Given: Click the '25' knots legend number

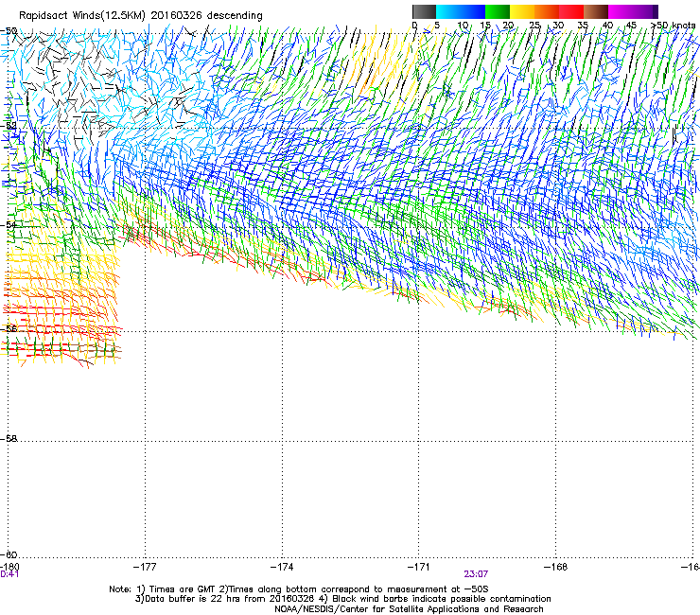Looking at the screenshot, I should pos(534,26).
